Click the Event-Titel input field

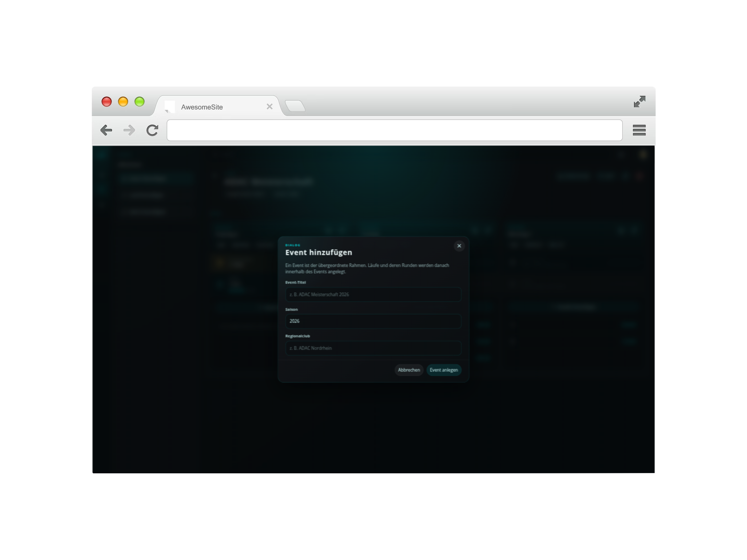[x=373, y=294]
